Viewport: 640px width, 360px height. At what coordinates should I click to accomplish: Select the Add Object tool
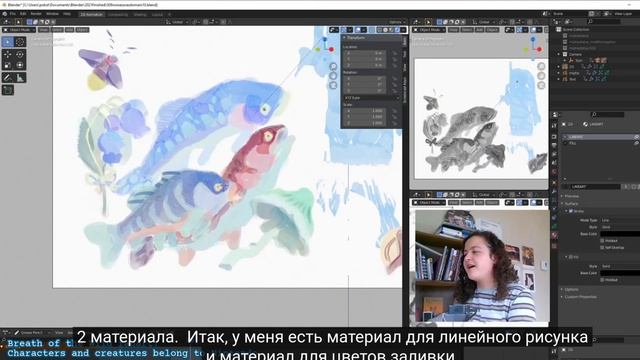(8, 90)
